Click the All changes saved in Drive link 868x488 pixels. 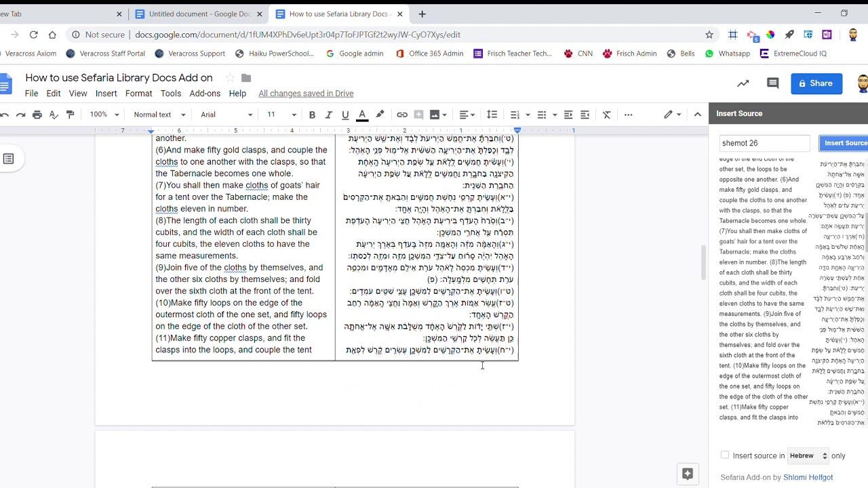coord(306,94)
